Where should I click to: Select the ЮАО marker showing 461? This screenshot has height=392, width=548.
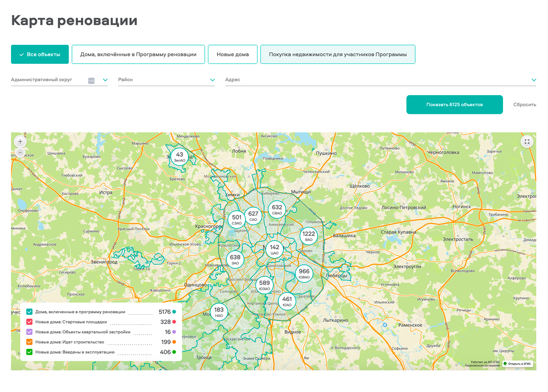pyautogui.click(x=287, y=301)
